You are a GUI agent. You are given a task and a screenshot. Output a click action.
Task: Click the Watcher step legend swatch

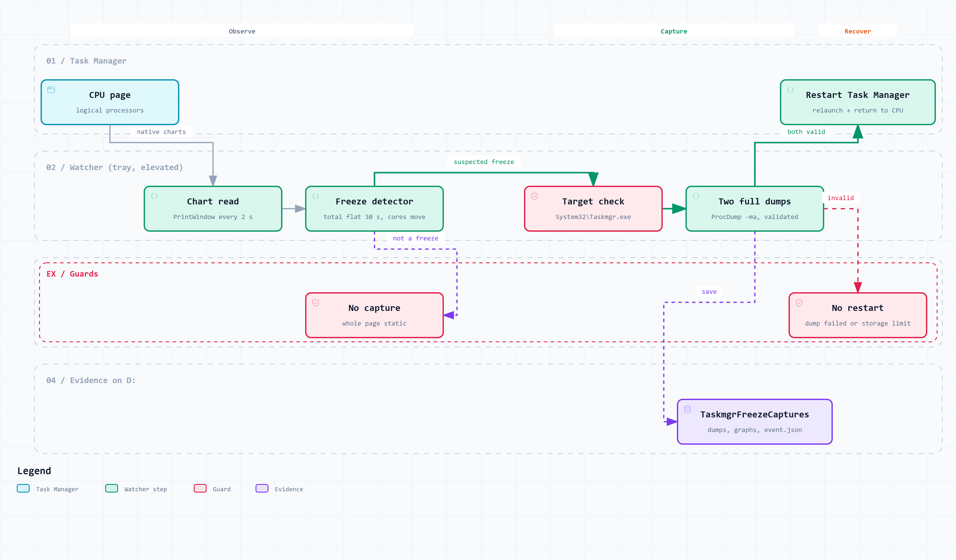[111, 488]
